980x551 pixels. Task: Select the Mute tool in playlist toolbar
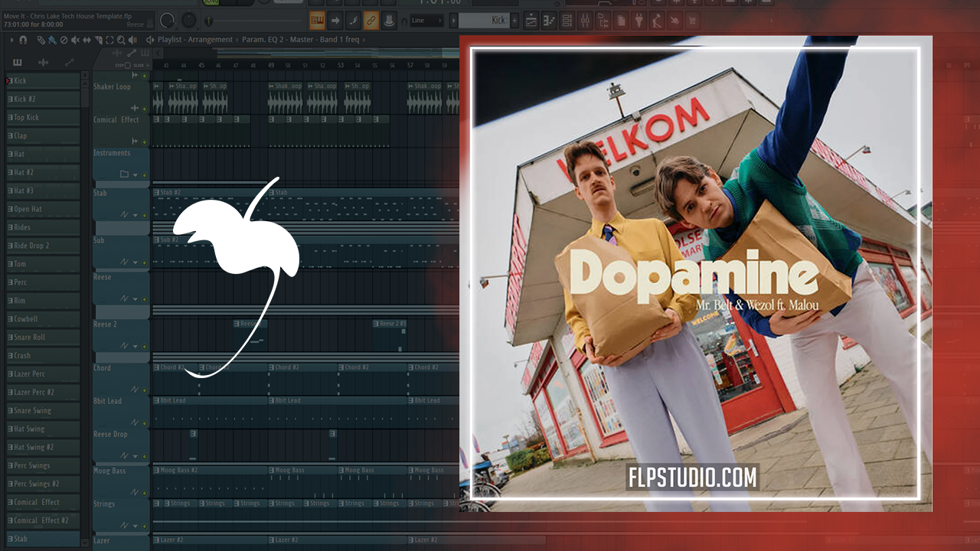[75, 40]
